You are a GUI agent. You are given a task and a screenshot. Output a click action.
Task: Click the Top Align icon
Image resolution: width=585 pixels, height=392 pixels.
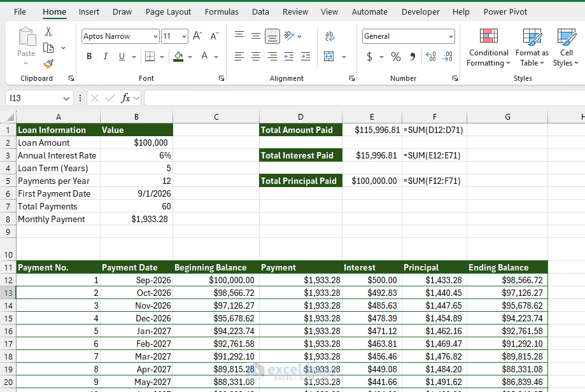(239, 36)
